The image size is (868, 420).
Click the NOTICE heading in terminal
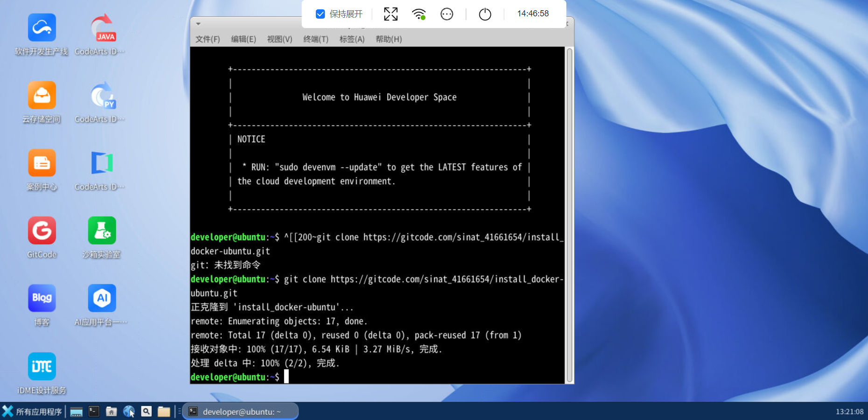point(251,139)
